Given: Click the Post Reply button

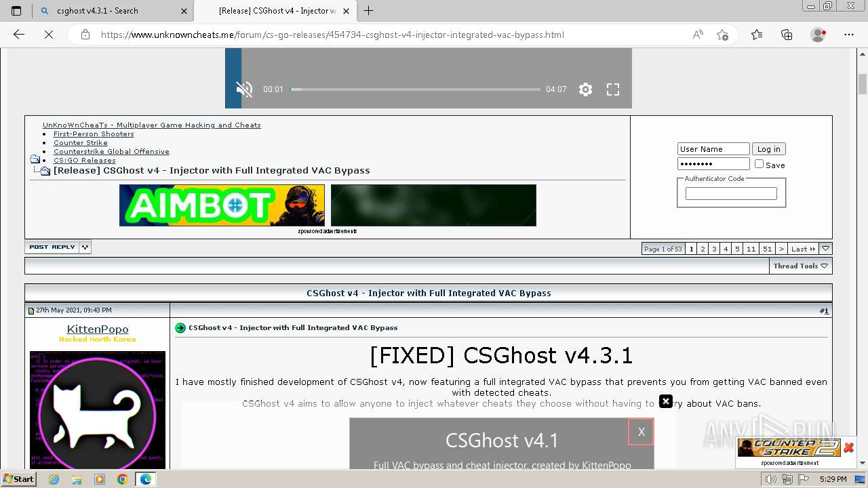Looking at the screenshot, I should (52, 247).
